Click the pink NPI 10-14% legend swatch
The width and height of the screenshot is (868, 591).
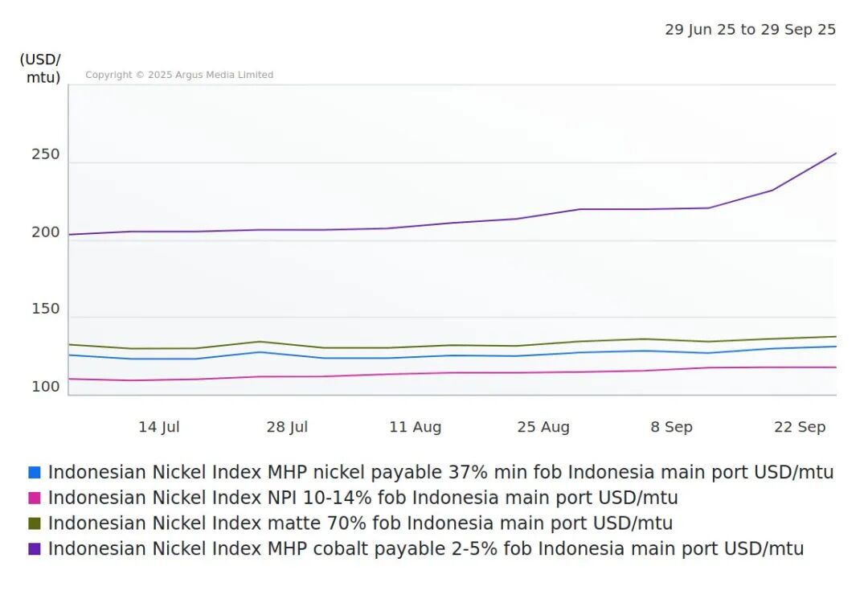click(x=34, y=499)
